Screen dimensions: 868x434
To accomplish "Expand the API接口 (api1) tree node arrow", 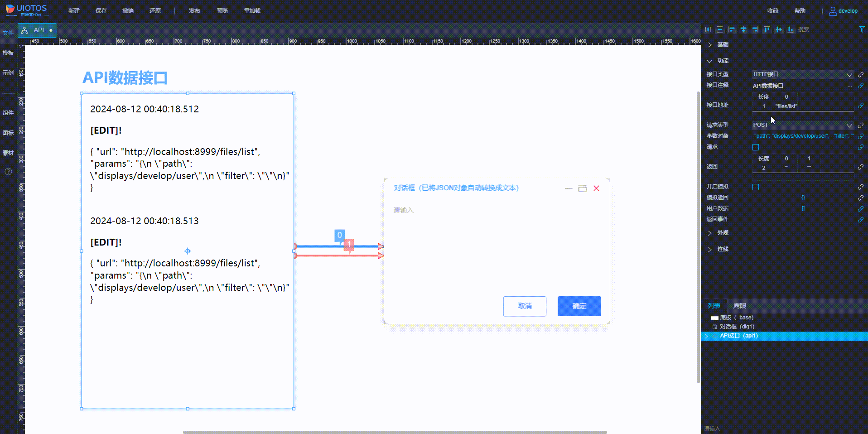I will click(x=706, y=336).
